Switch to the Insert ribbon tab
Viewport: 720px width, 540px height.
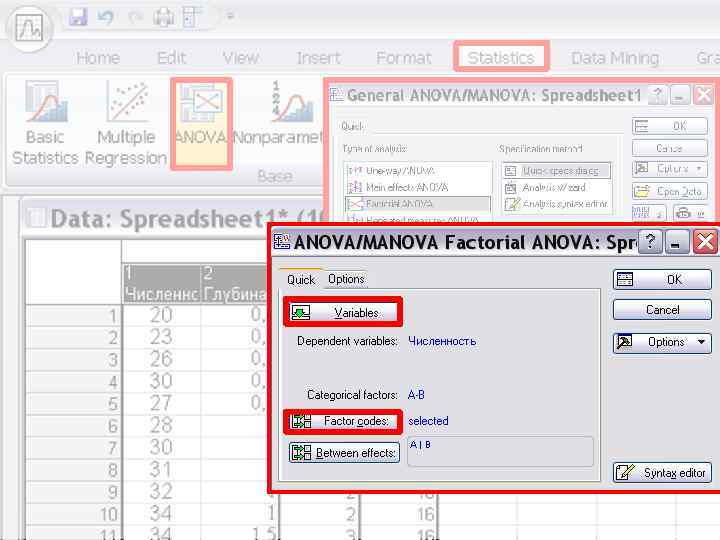coord(318,58)
